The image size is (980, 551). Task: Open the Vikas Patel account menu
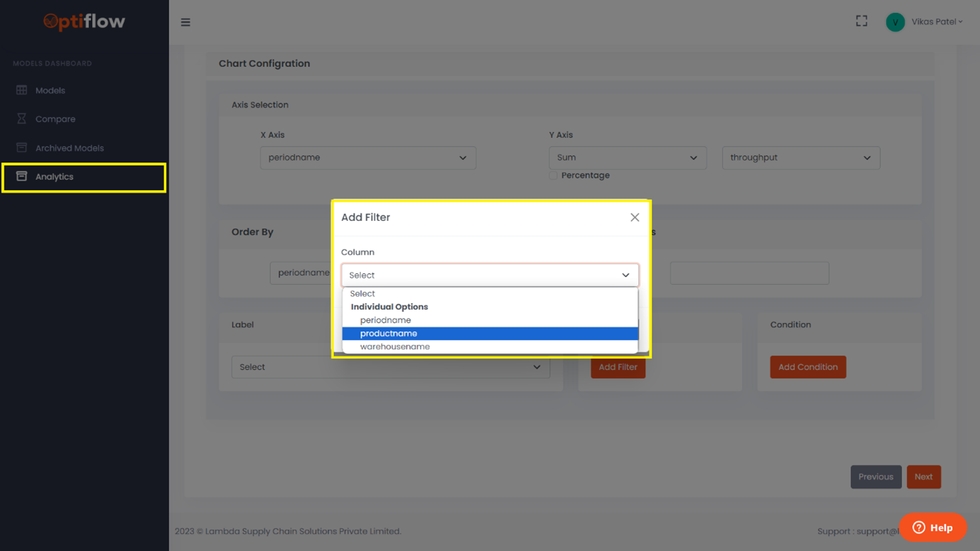point(925,21)
